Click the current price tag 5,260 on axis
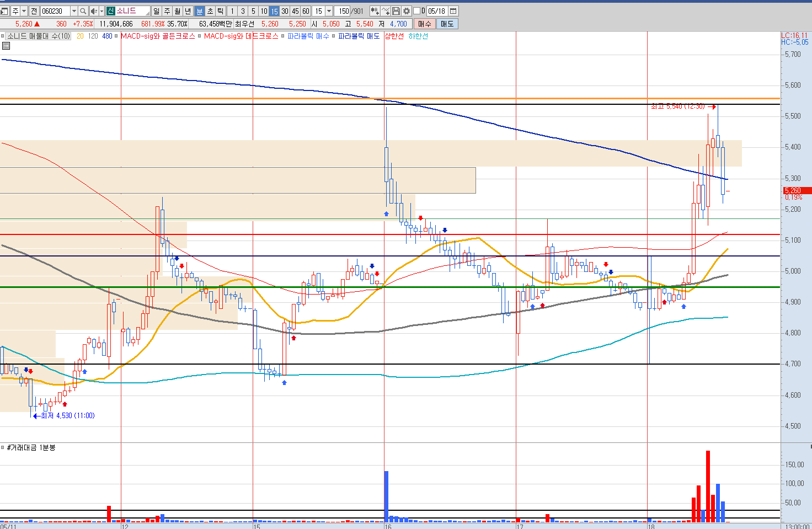The image size is (812, 529). [797, 191]
